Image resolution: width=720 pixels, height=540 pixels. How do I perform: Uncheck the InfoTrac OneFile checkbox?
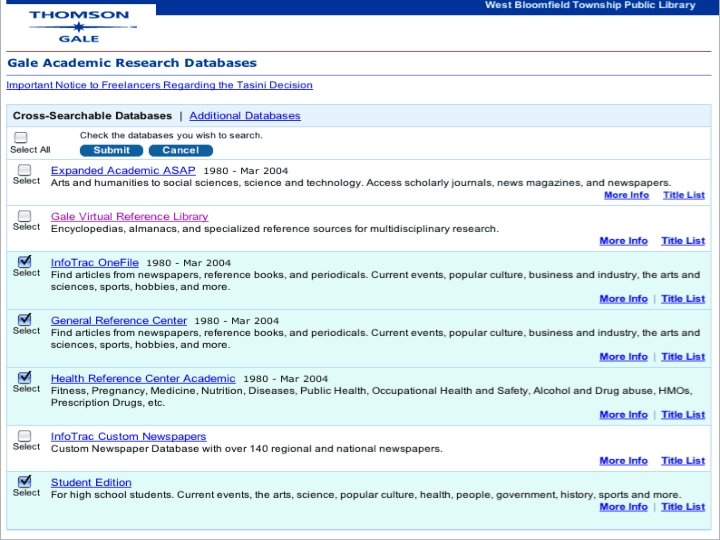[24, 262]
